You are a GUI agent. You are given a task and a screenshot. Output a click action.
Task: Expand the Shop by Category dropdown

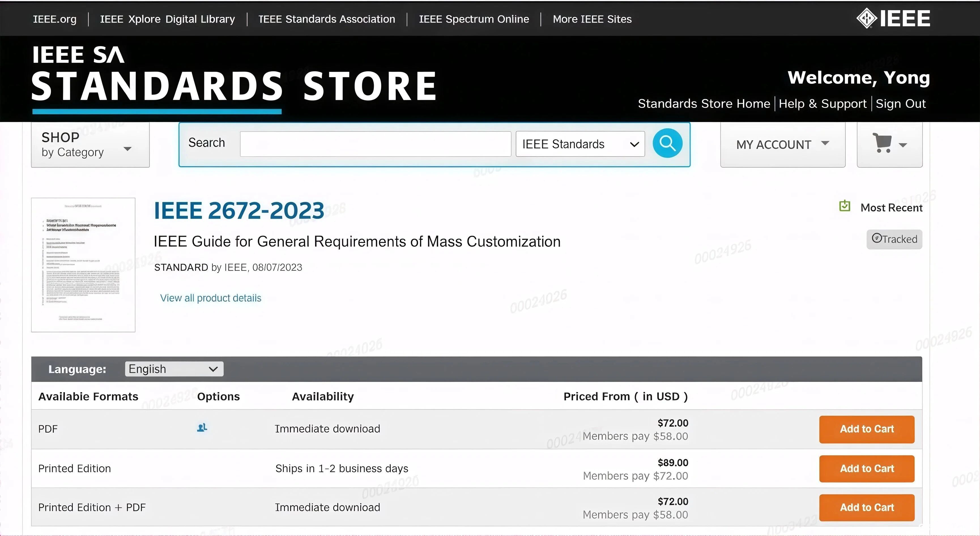[90, 145]
